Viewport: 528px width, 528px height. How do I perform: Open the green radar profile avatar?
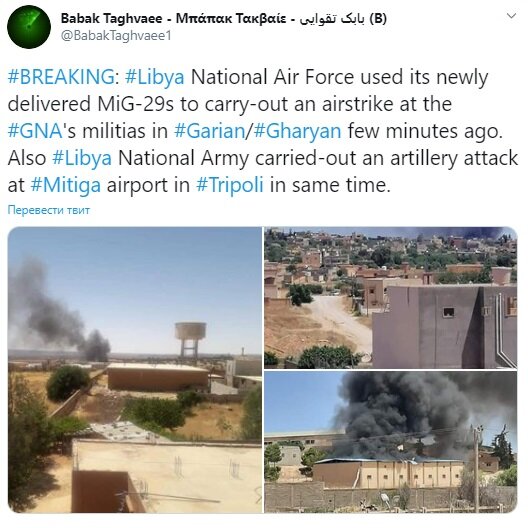29,27
